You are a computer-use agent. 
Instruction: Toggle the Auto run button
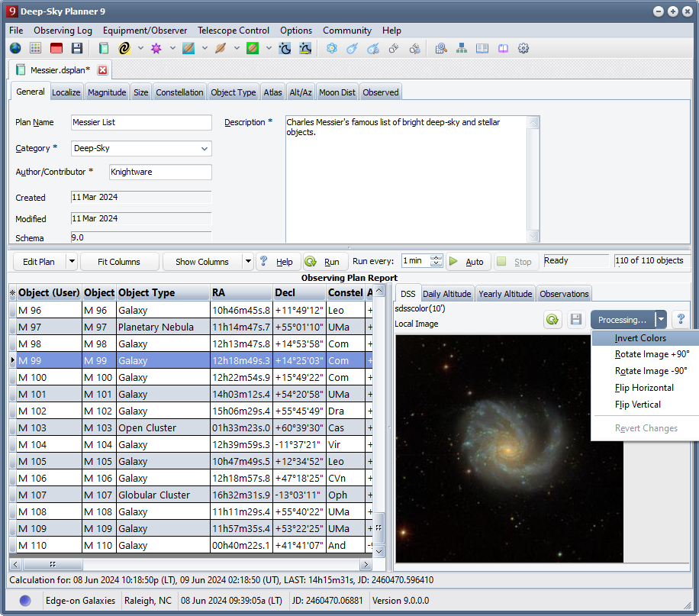(466, 262)
